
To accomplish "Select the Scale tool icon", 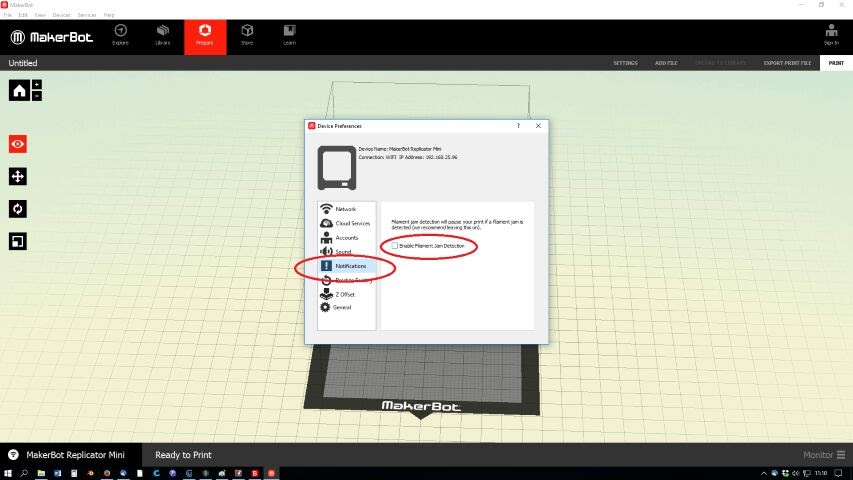I will click(x=18, y=241).
